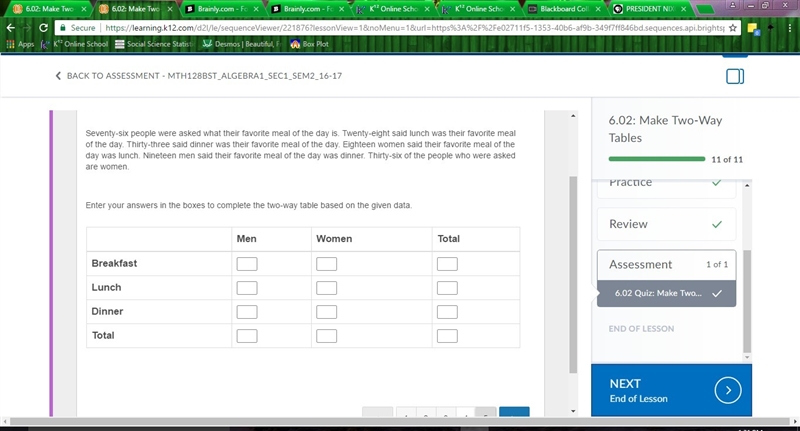
Task: Open the Review section in sidebar
Action: tap(666, 224)
